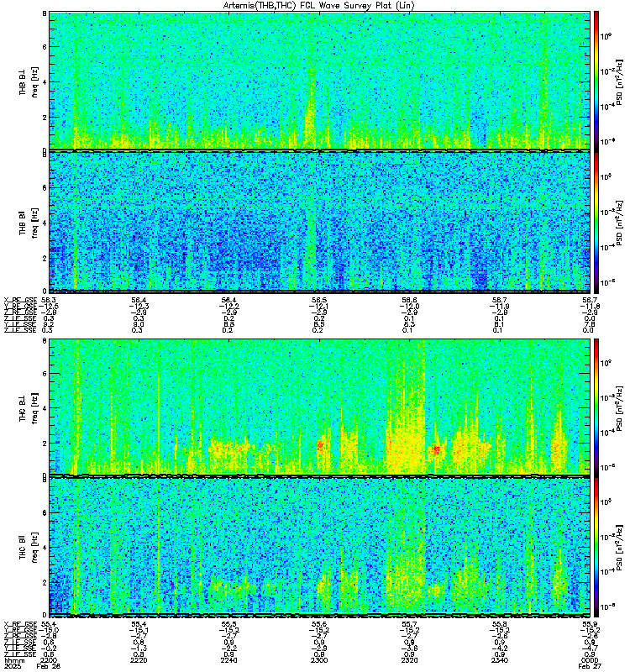Viewport: 630px width, 672px height.
Task: Click the 'THB B∥ freq [Hz]' axis label
Action: [29, 223]
